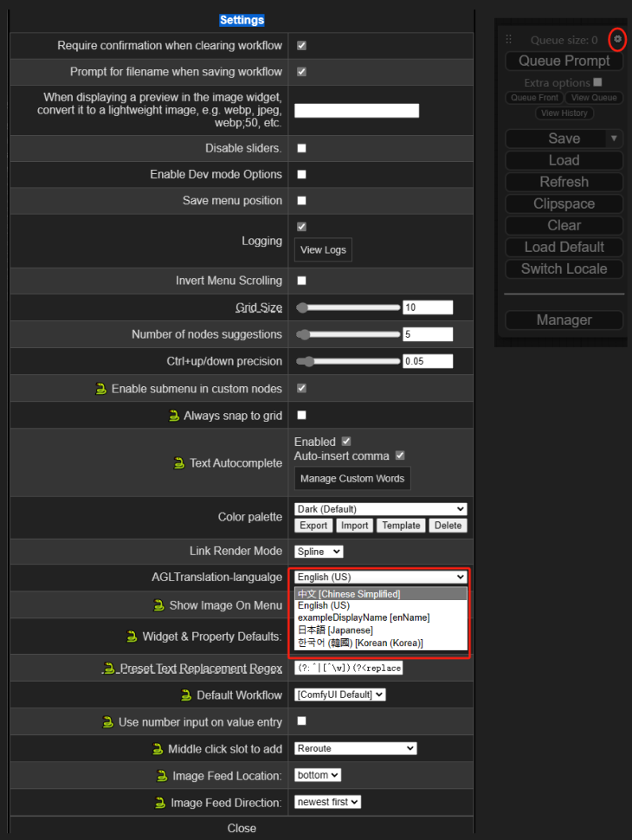Toggle the Enable Dev mode Options checkbox
Image resolution: width=632 pixels, height=840 pixels.
point(301,174)
